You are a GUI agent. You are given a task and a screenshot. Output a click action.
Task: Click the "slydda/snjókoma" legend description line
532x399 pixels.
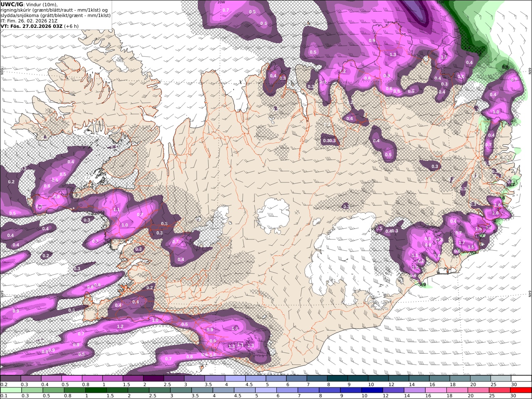pyautogui.click(x=56, y=15)
